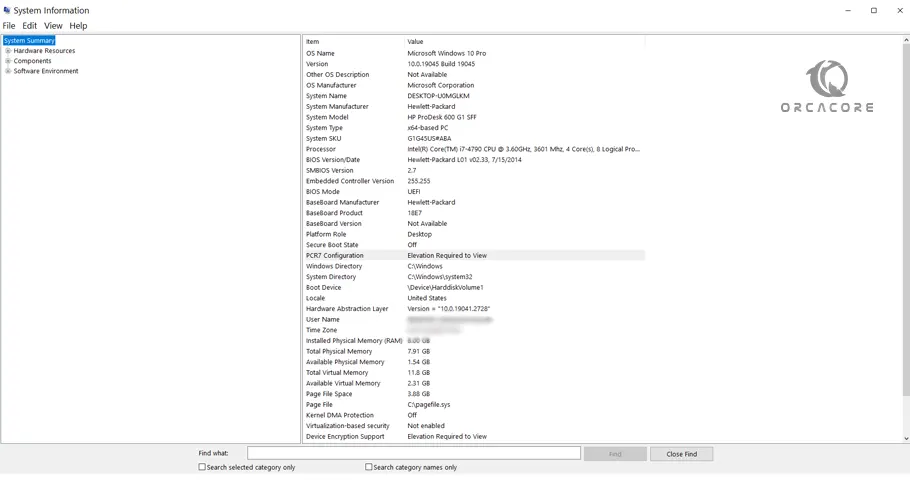910x480 pixels.
Task: Select System Summary in the tree
Action: 29,41
